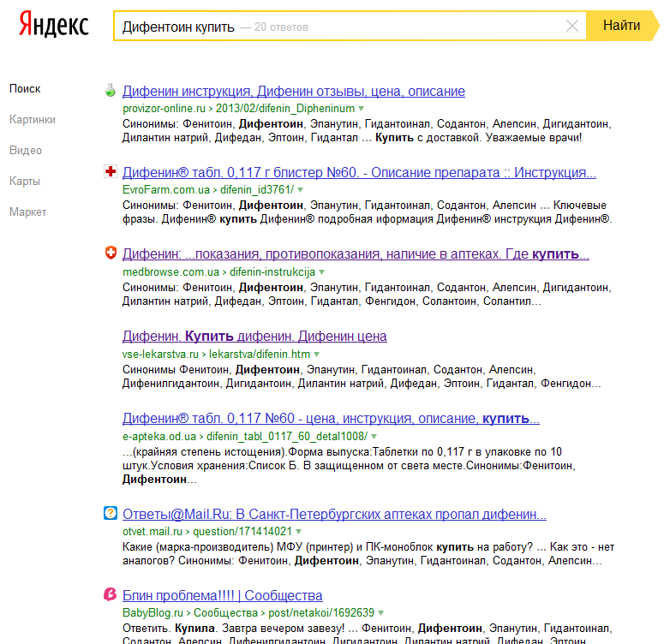Click the difenin-instrukcija path link
This screenshot has width=664, height=644.
point(272,271)
